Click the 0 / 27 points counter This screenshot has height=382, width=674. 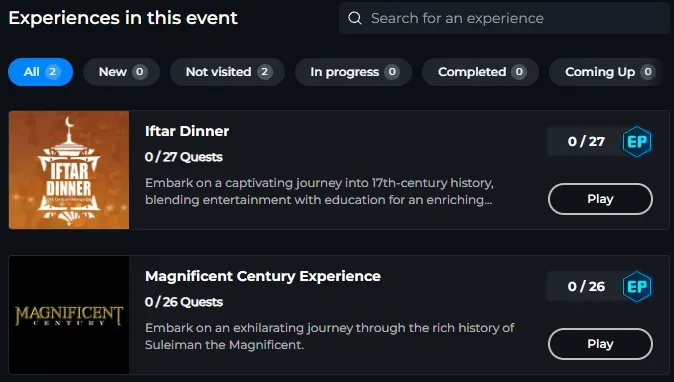[586, 141]
